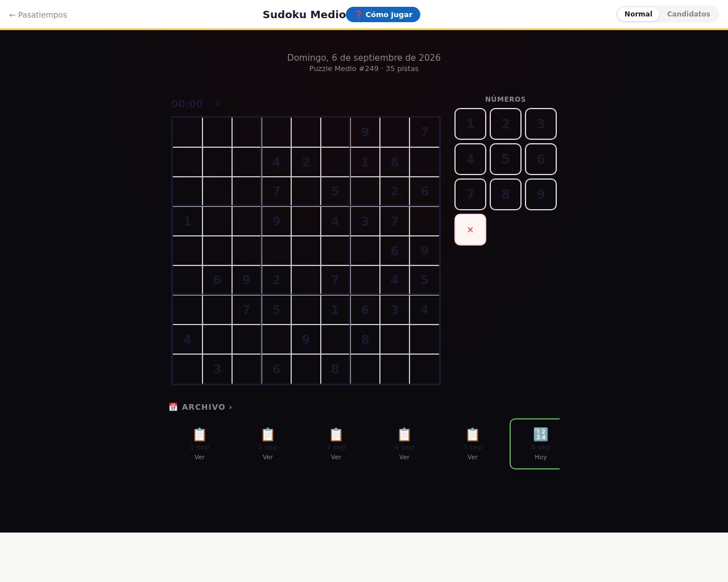The width and height of the screenshot is (728, 582).
Task: Select the empty top-left grid cell
Action: (x=187, y=132)
